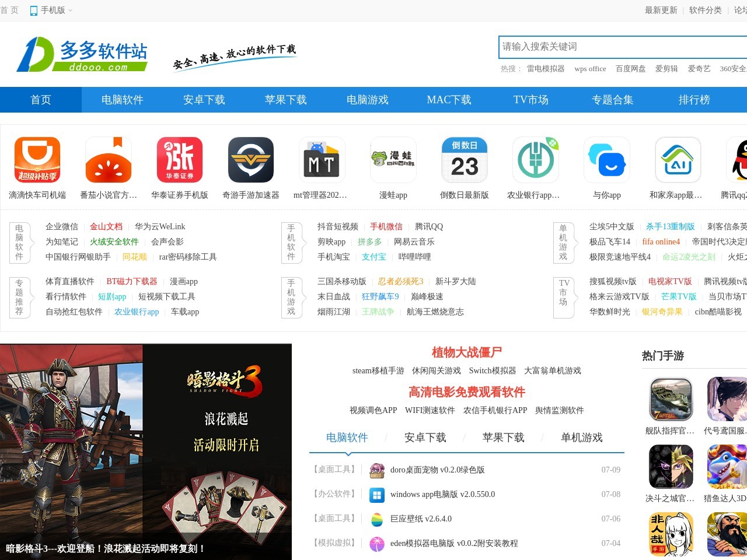This screenshot has width=747, height=560.
Task: Open the doro桌面宠物 entry icon
Action: tap(378, 470)
